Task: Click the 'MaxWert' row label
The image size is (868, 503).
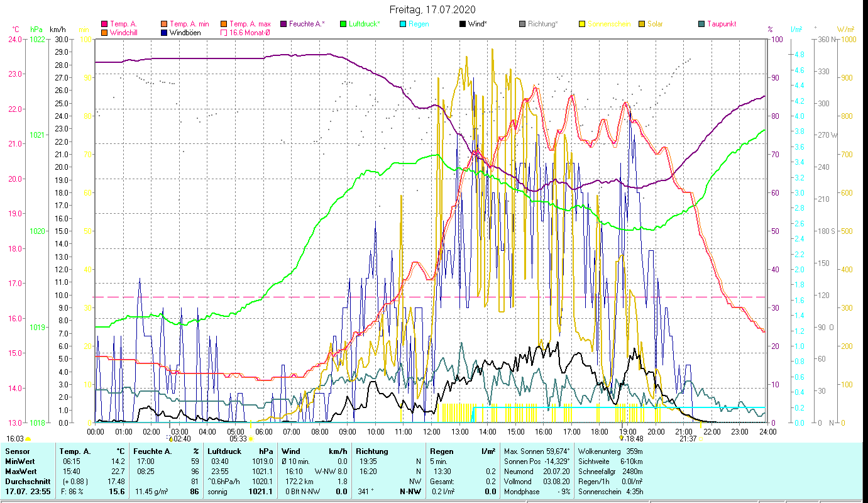Action: click(21, 472)
